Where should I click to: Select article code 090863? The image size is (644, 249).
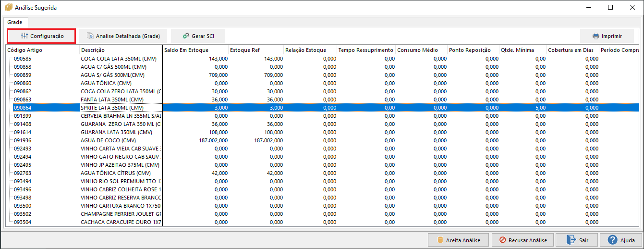(x=23, y=100)
